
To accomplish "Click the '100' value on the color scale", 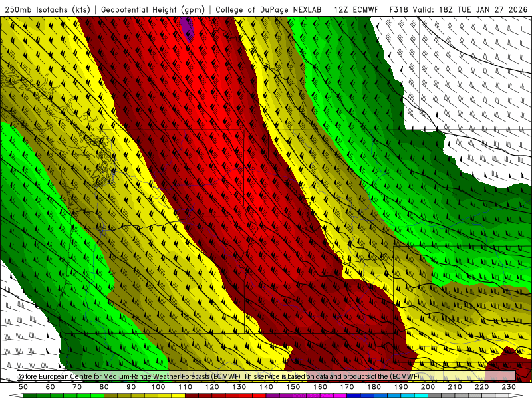I will (x=158, y=387).
